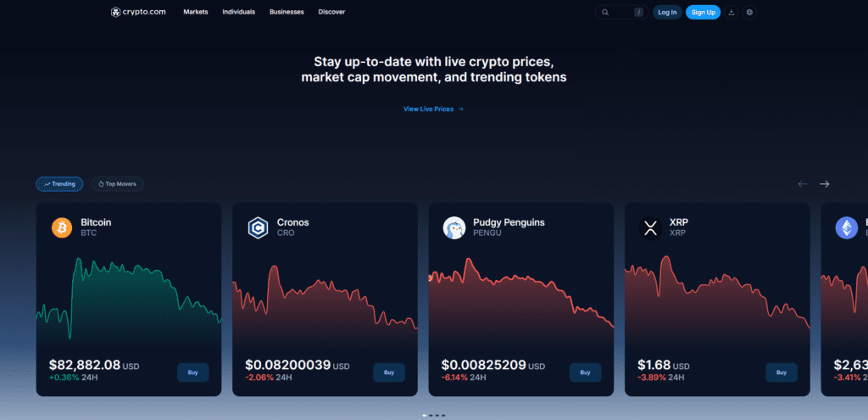Buy Bitcoin using its Buy button
Image resolution: width=868 pixels, height=420 pixels.
(192, 372)
